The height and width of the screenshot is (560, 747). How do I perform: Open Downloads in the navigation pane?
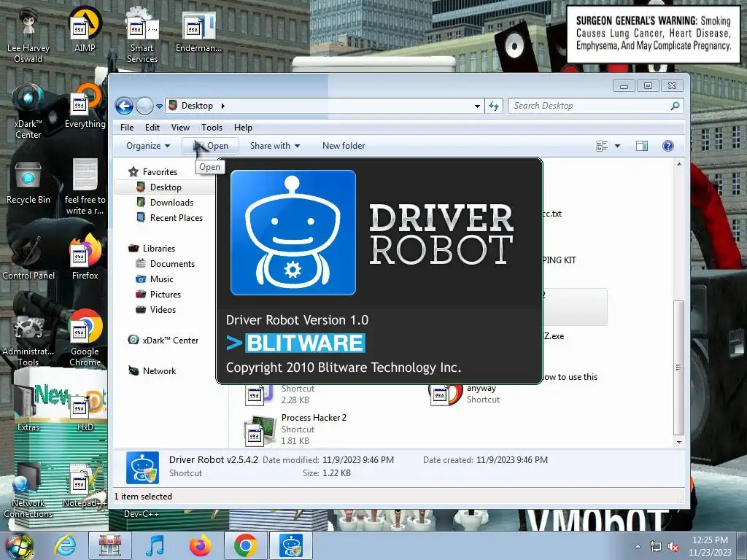point(165,203)
